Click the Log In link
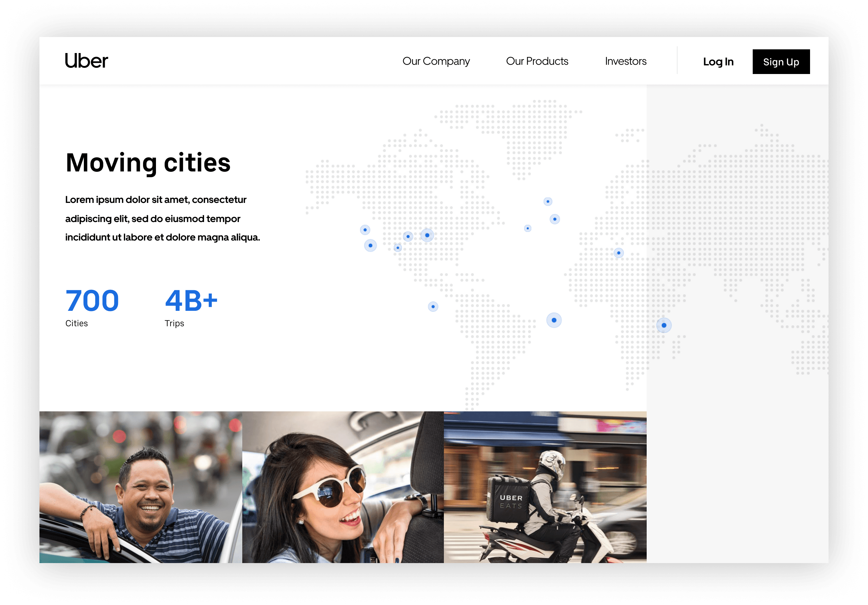Viewport: 868px width, 605px height. [718, 62]
